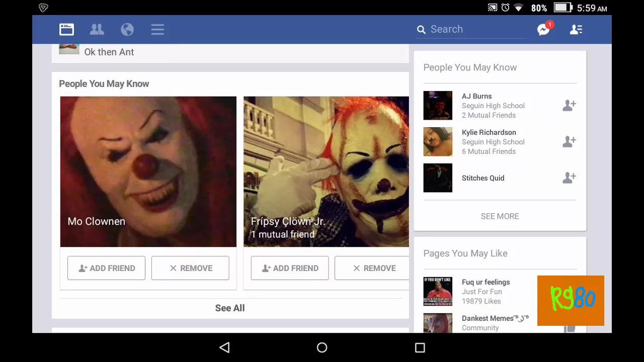Tap Android back navigation button

pyautogui.click(x=224, y=347)
